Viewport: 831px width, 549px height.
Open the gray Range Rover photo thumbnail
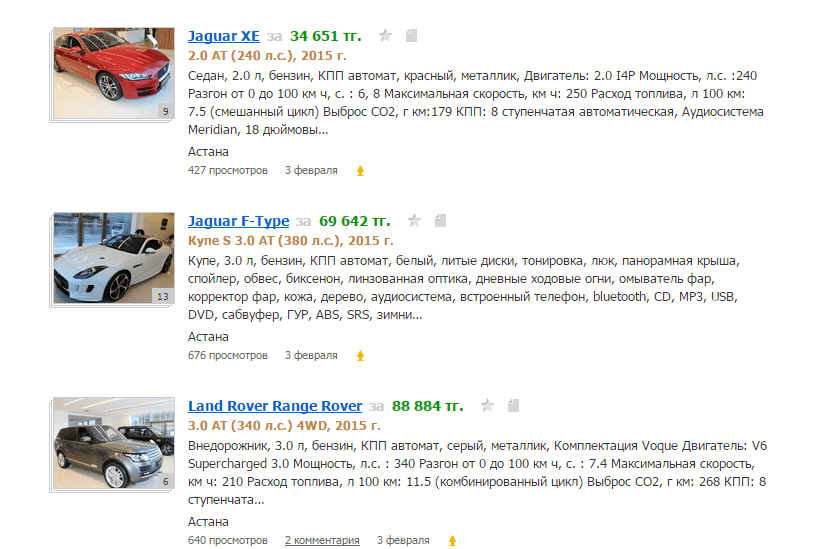point(114,443)
